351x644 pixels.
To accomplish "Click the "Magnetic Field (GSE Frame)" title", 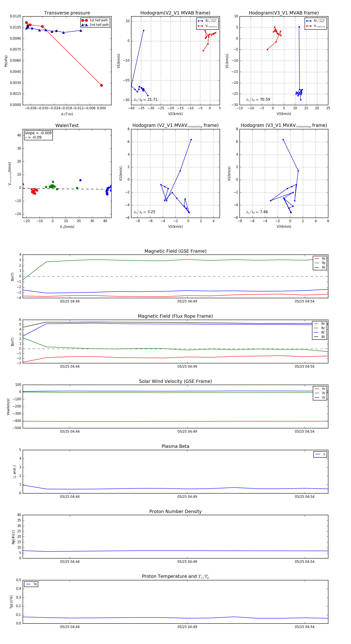I will tap(175, 251).
